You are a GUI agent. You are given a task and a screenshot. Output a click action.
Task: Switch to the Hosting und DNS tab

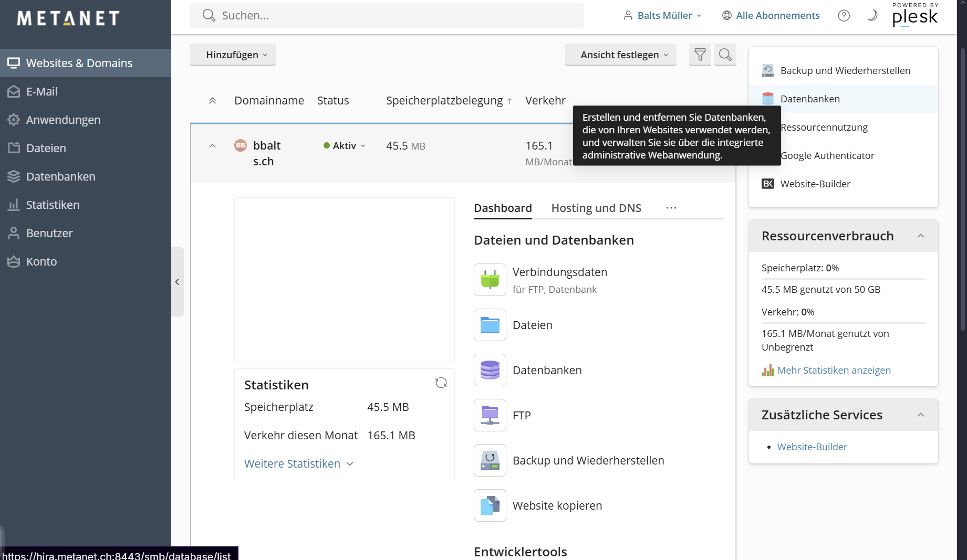coord(596,208)
